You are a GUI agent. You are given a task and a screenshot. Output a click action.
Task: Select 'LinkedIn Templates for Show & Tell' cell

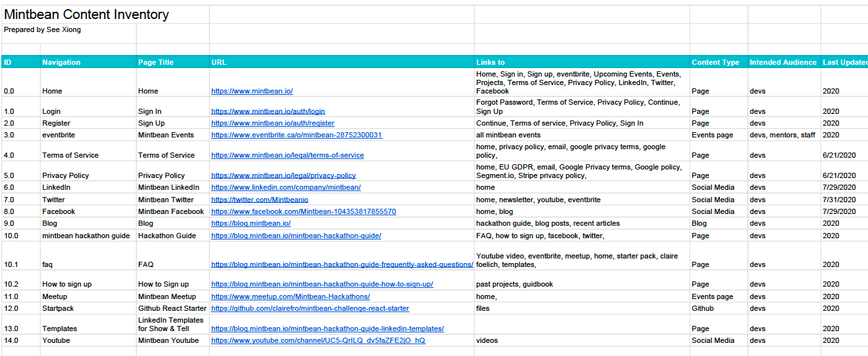coord(173,325)
